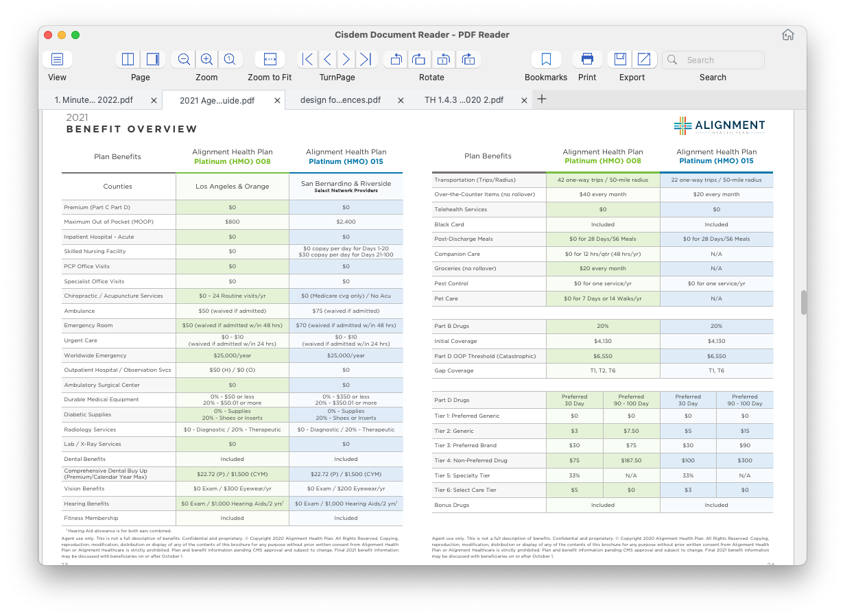Switch to single-page layout icon
Image resolution: width=845 pixels, height=616 pixels.
click(153, 59)
